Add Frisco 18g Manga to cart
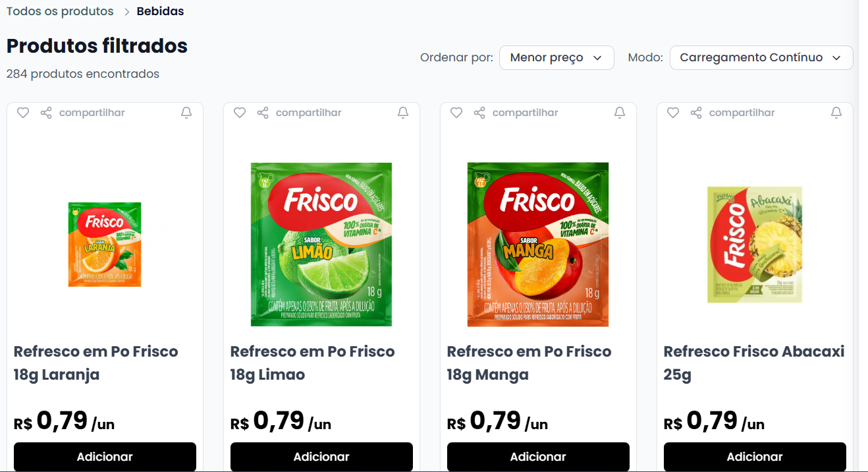868x472 pixels. click(538, 457)
